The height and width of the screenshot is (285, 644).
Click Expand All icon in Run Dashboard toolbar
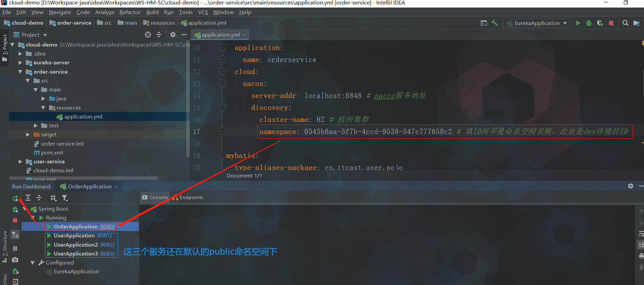tap(28, 198)
